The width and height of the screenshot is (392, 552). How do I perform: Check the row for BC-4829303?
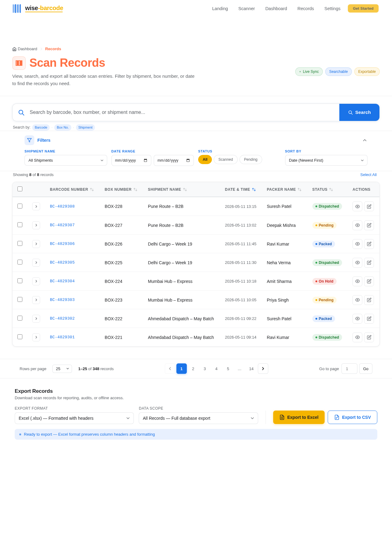coord(20,299)
